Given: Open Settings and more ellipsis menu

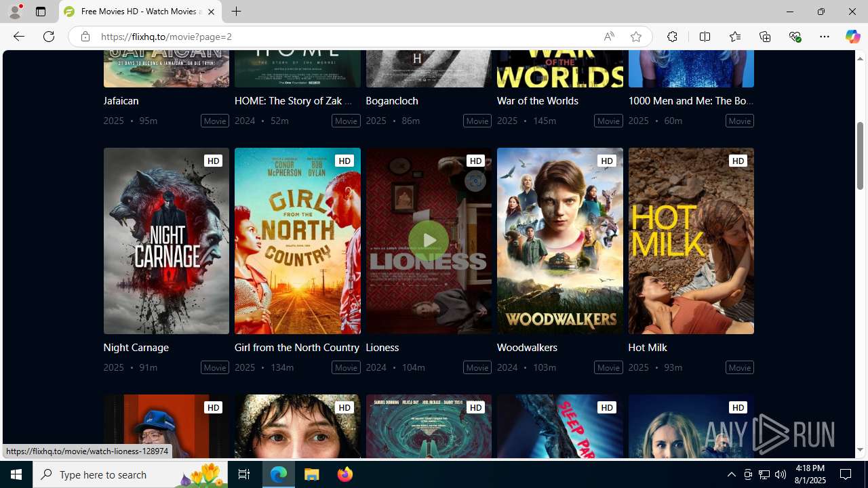Looking at the screenshot, I should pos(825,37).
